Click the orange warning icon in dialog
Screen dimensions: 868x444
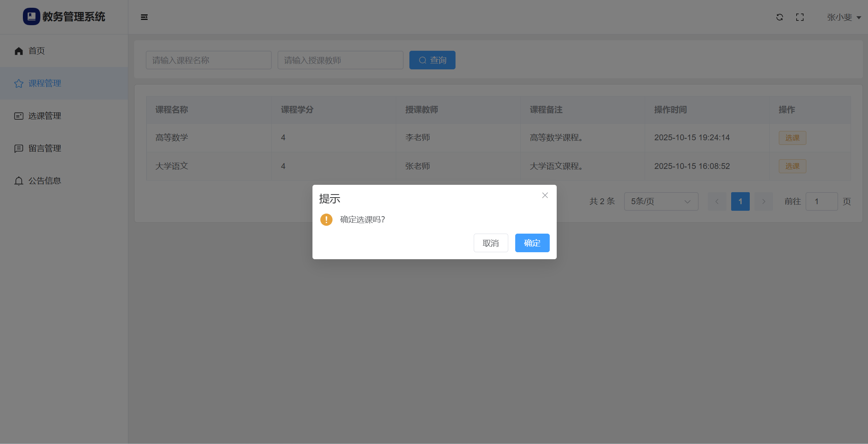click(x=326, y=220)
